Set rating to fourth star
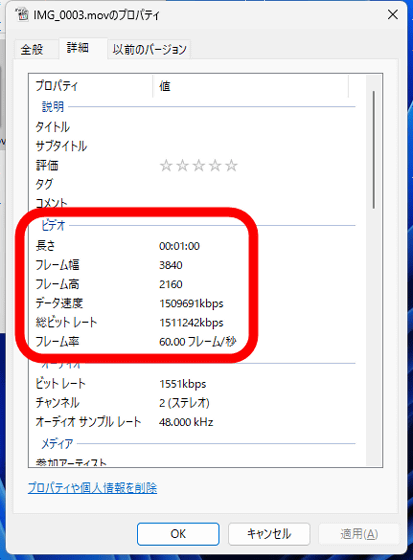 tap(215, 165)
